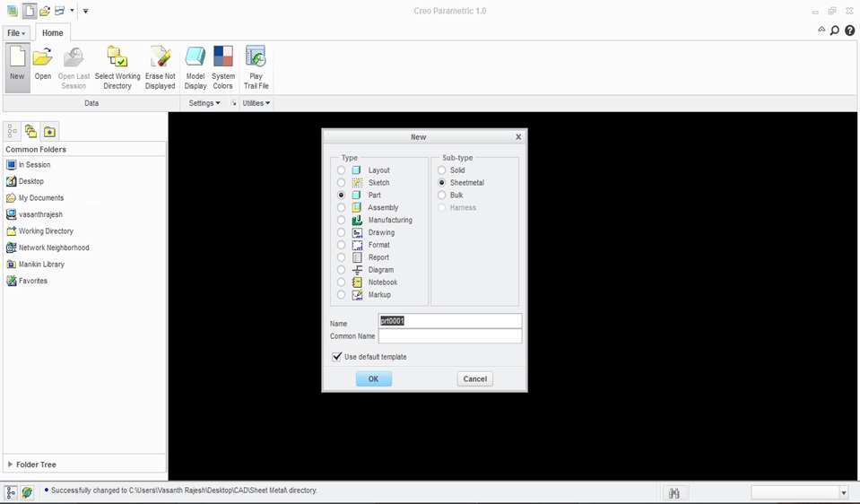The width and height of the screenshot is (860, 504).
Task: Open Working Directory folder
Action: [x=39, y=230]
